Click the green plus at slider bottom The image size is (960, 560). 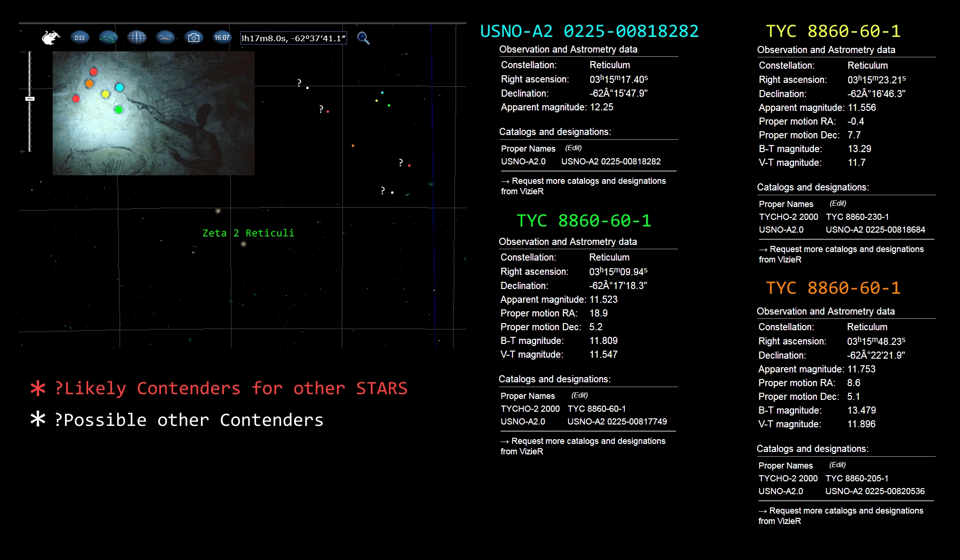pyautogui.click(x=22, y=152)
